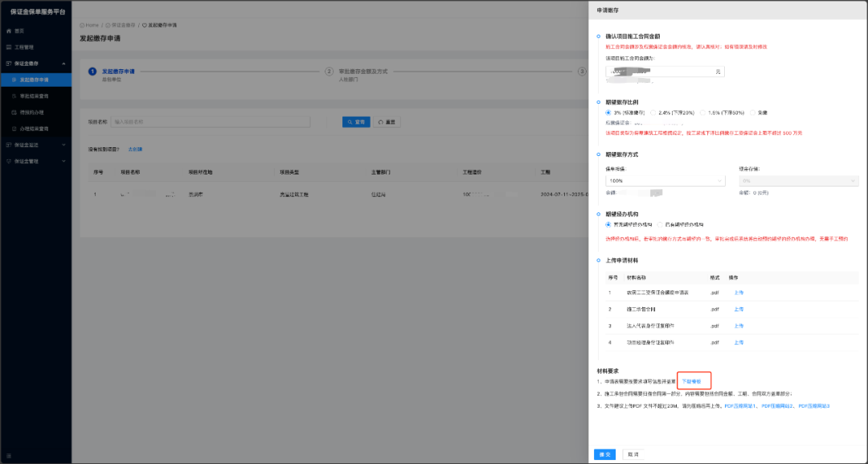Viewport: 868px width, 464px height.
Task: Click the icon beside 办理结果查询
Action: click(14, 129)
